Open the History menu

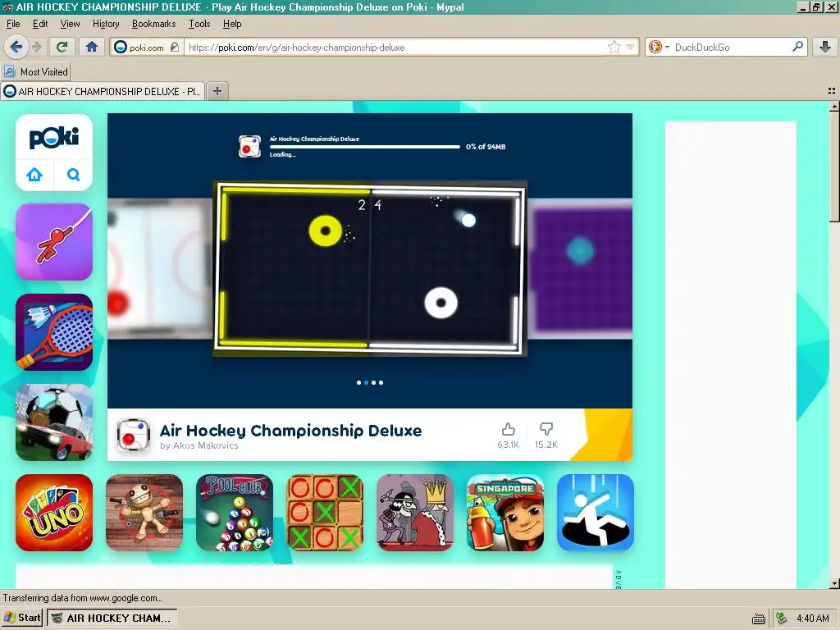click(x=106, y=24)
